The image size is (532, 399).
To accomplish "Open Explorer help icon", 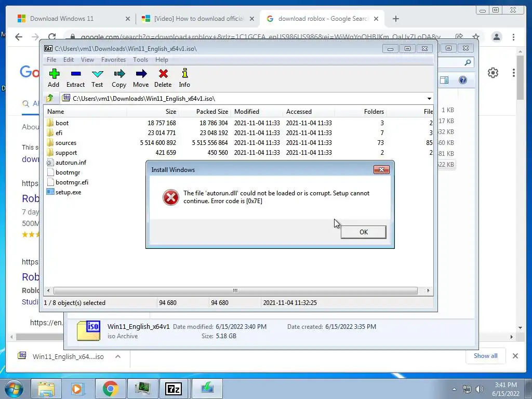I will (463, 80).
